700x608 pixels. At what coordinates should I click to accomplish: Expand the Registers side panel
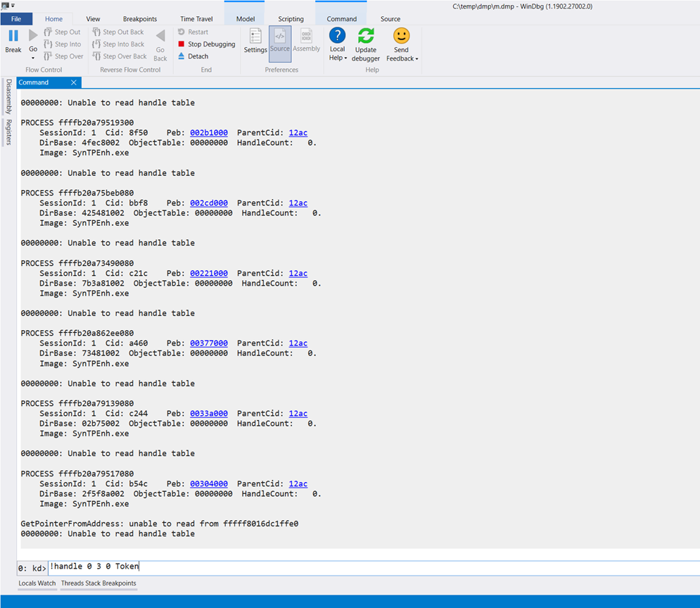point(8,132)
